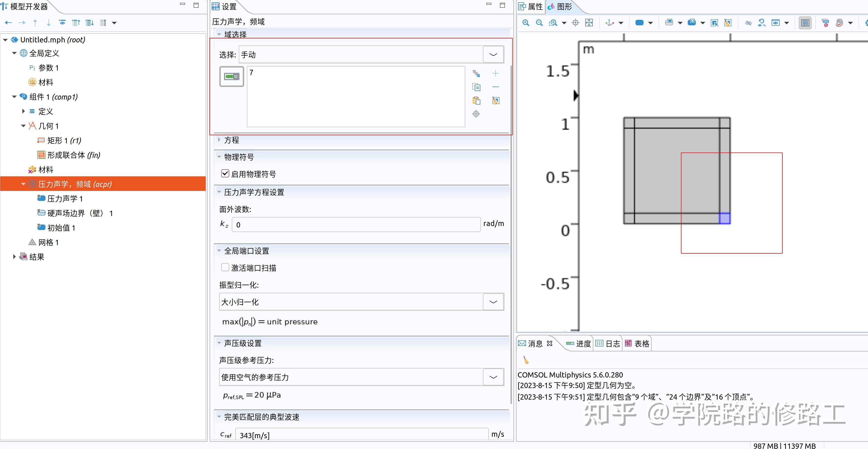Activate the zoom box tool

553,23
